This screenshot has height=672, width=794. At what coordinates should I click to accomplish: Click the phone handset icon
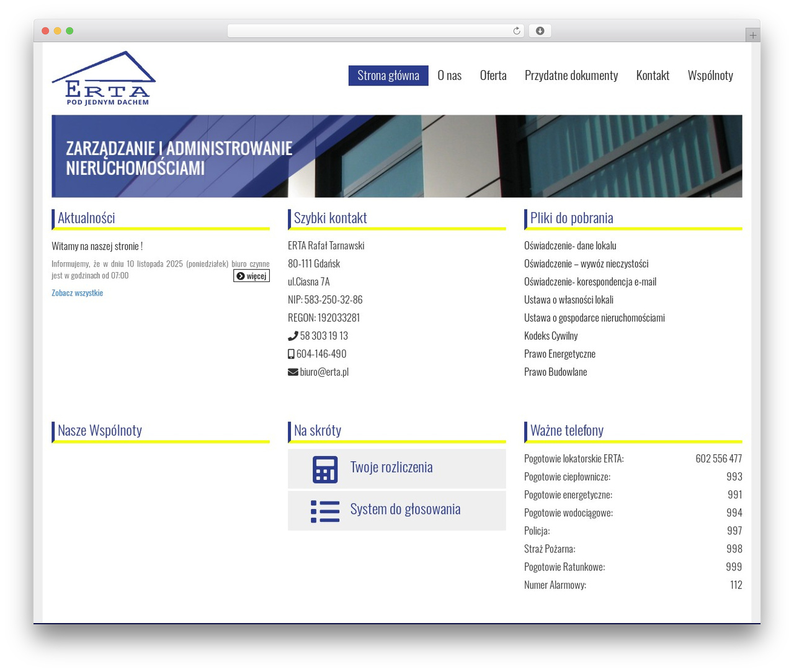[293, 336]
